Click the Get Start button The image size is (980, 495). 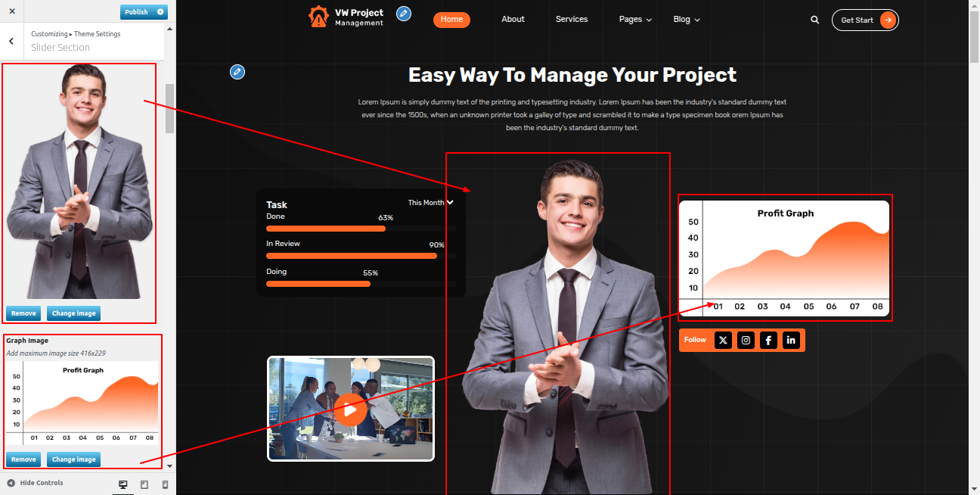865,20
